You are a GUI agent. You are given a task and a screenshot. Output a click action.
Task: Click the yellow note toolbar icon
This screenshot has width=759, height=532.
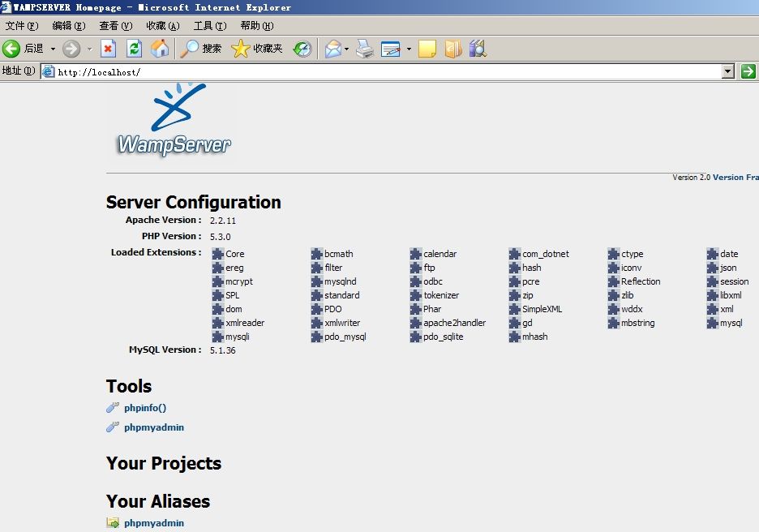tap(427, 49)
